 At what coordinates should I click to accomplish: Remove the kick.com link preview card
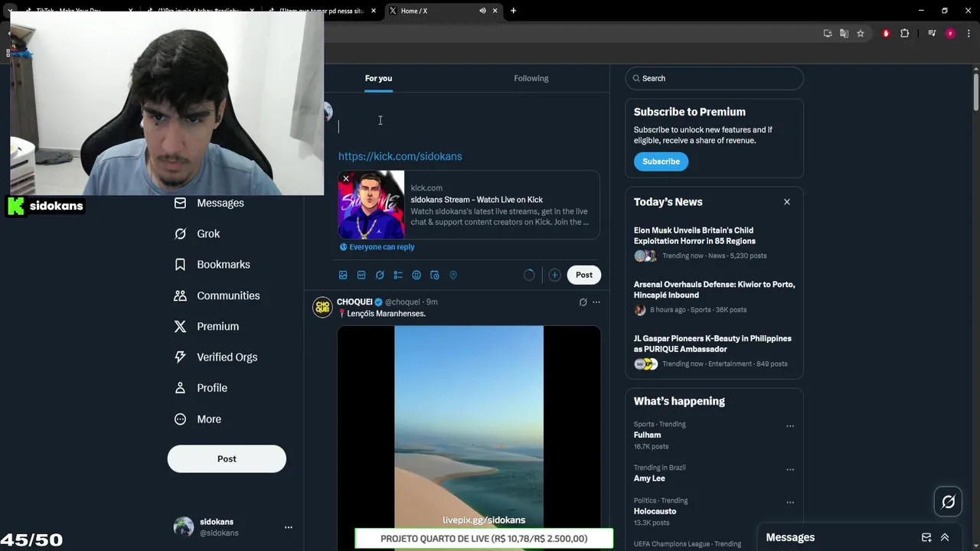click(346, 178)
